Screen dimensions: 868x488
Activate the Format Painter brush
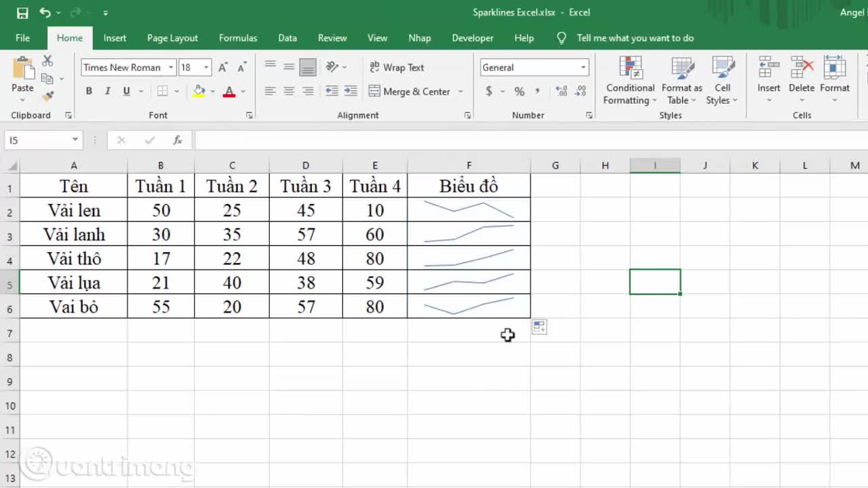[47, 96]
